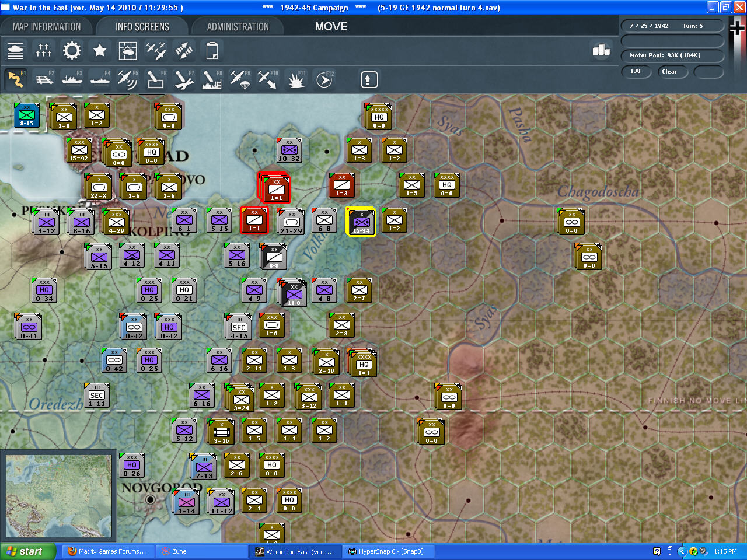
Task: Select the F8 bomb city icon
Action: coord(211,79)
